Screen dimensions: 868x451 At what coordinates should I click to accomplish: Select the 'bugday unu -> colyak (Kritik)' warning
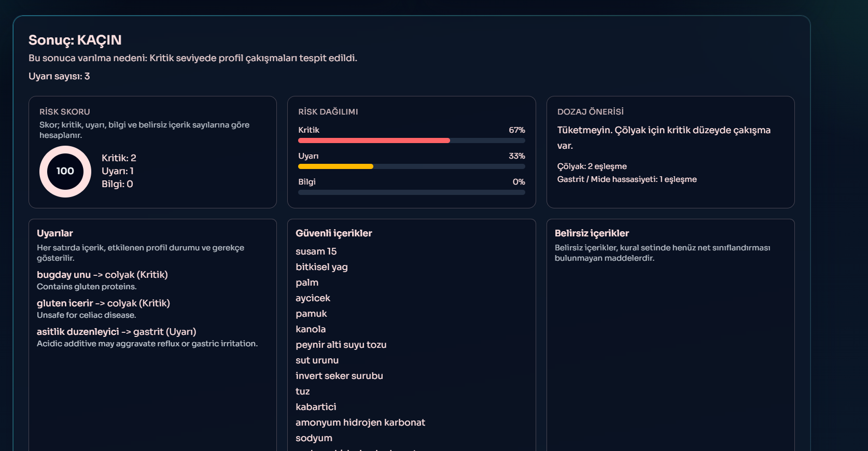(x=102, y=275)
